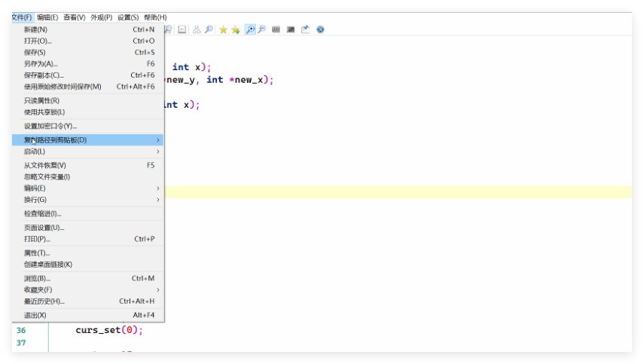Toggle 使用共享锁(L) menu option
The width and height of the screenshot is (644, 364).
point(88,112)
